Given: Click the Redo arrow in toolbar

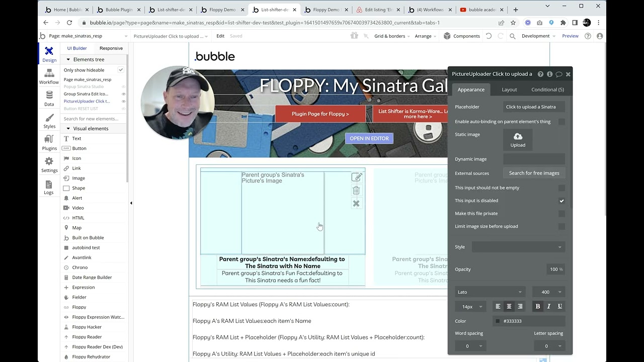Looking at the screenshot, I should coord(500,36).
